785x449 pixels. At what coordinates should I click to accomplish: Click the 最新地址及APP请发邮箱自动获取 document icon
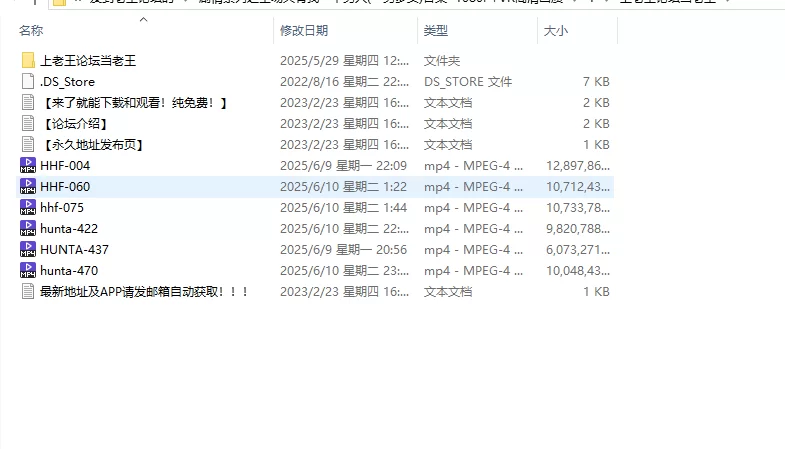[28, 291]
